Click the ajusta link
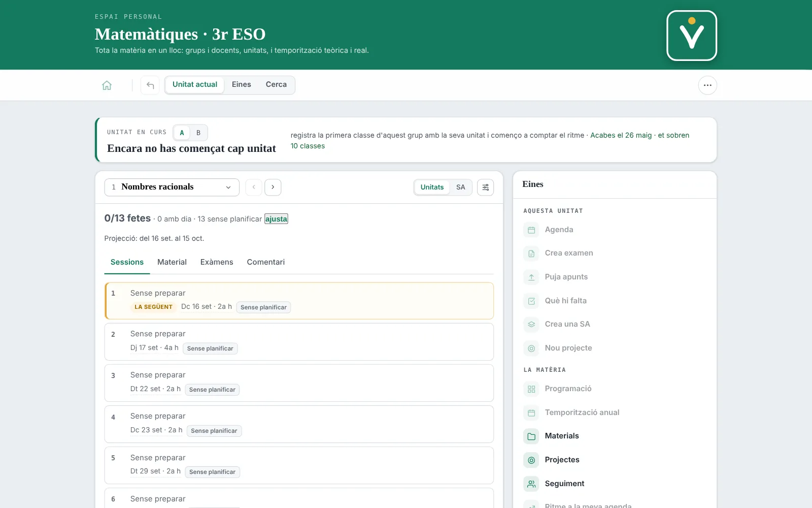 (276, 219)
